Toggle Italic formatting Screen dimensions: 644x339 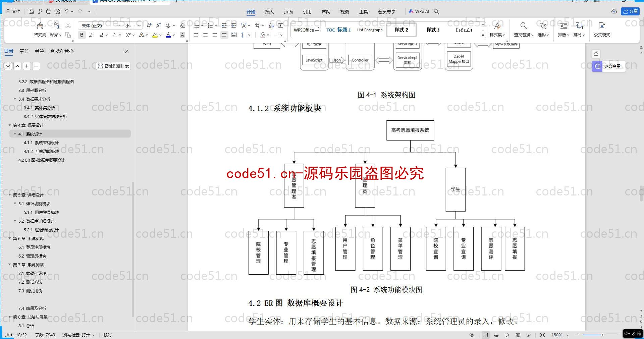[91, 35]
